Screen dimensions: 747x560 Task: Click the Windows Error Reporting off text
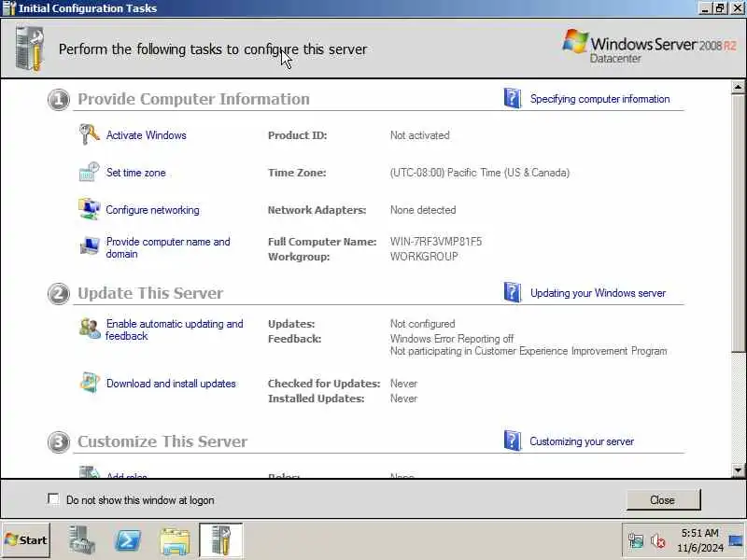pyautogui.click(x=452, y=339)
